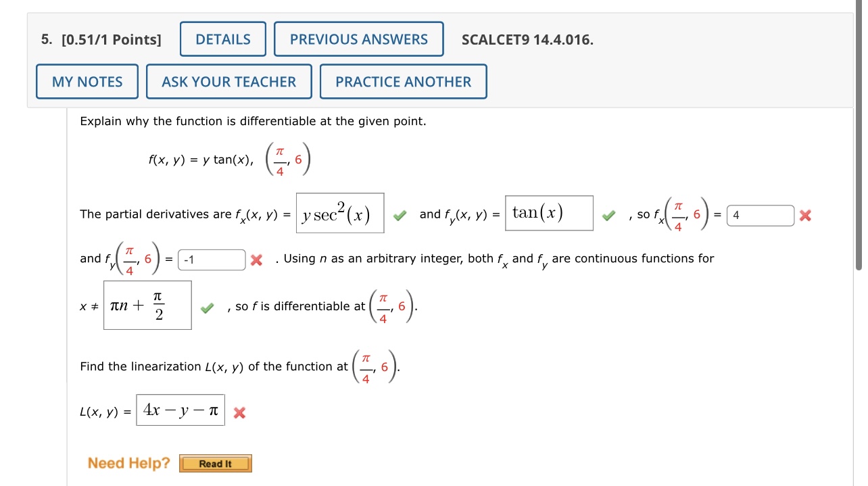This screenshot has height=486, width=868.
Task: Click the 4x − y − π linearization field
Action: point(180,409)
